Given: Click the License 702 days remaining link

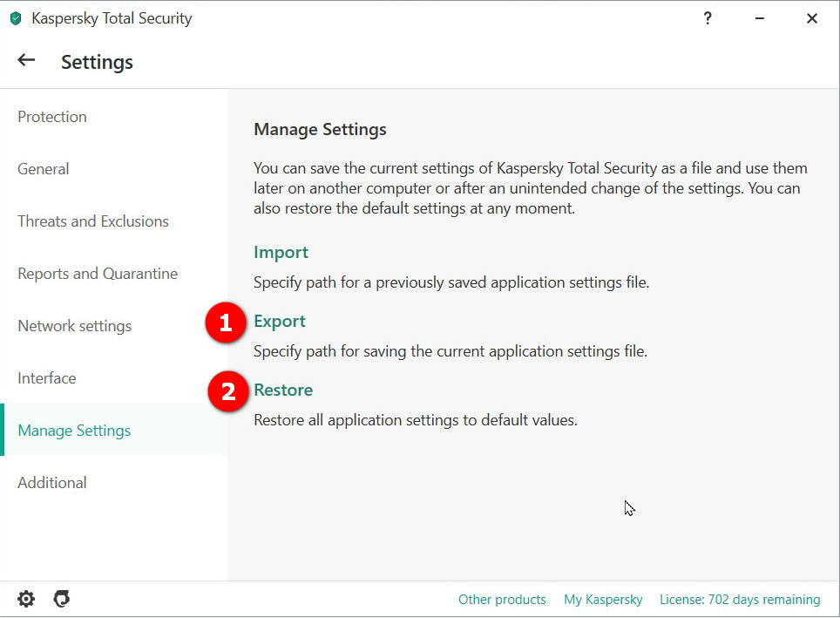Looking at the screenshot, I should tap(740, 600).
